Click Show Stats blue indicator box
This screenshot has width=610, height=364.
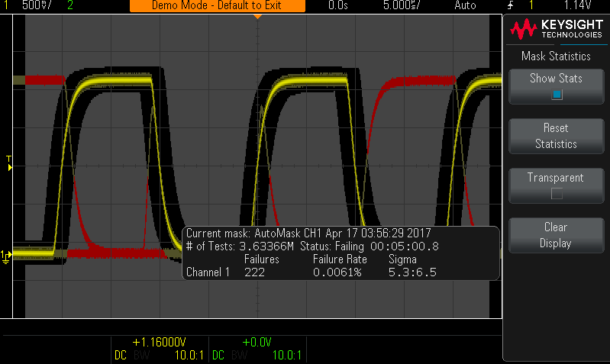(x=557, y=95)
